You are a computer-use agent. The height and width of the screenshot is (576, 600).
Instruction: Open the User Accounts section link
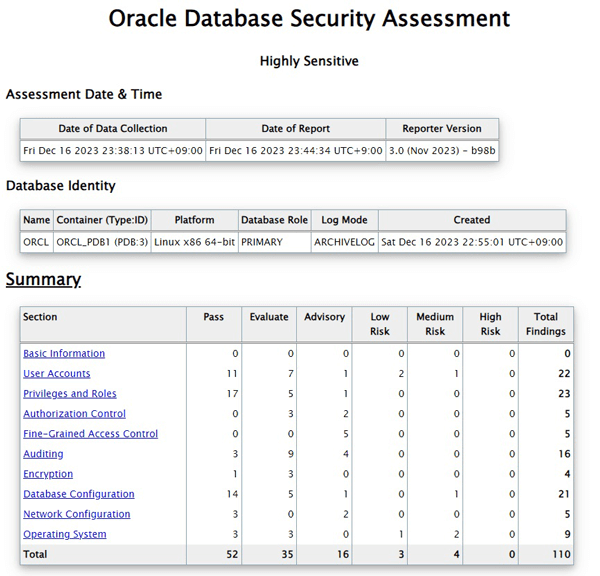point(57,374)
